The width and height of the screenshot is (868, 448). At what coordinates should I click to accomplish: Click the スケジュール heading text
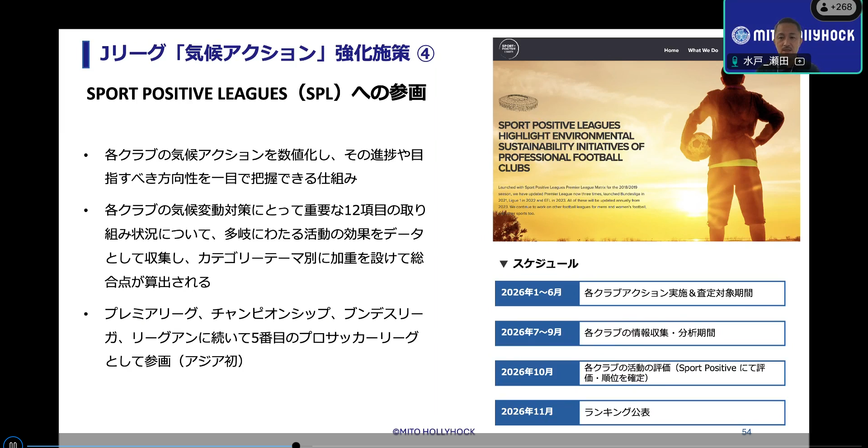click(x=545, y=264)
